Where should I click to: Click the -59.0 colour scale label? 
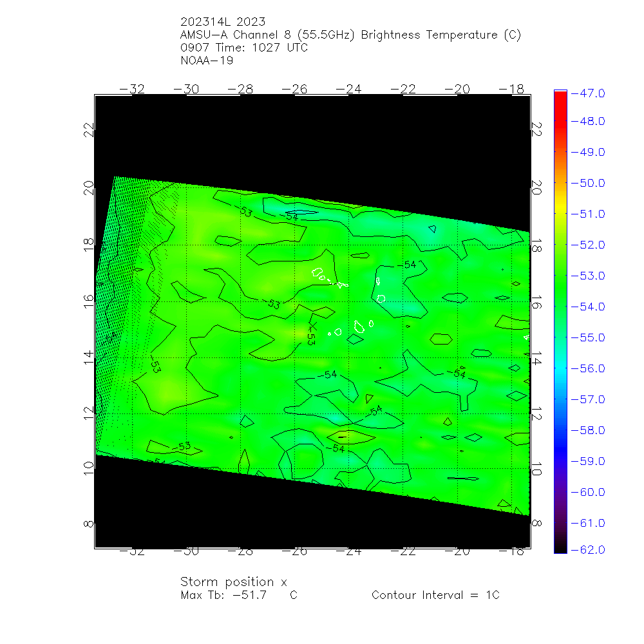coord(588,461)
